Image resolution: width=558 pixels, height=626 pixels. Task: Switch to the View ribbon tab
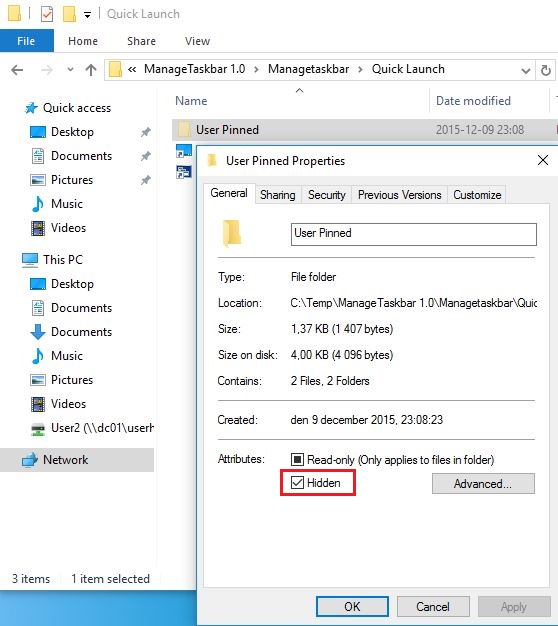(x=197, y=41)
